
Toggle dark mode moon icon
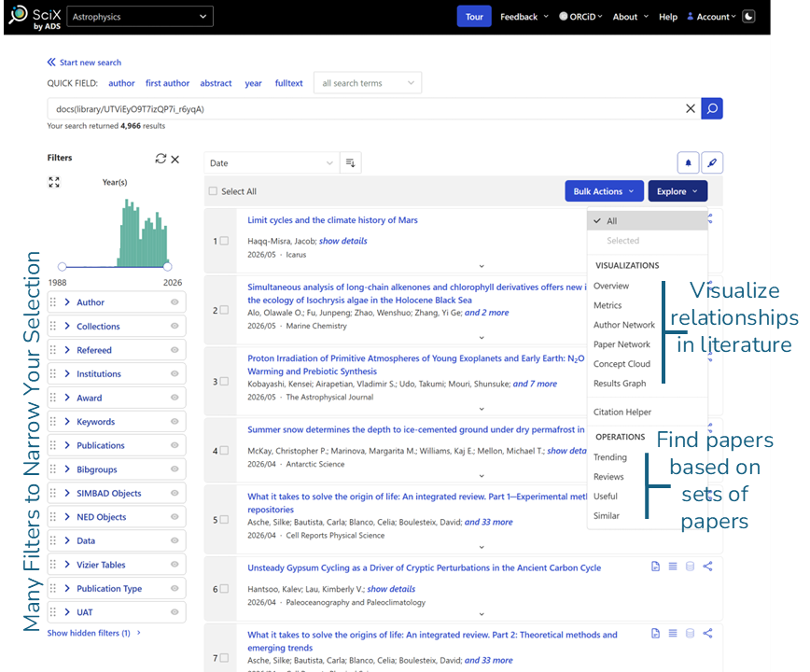tap(748, 17)
